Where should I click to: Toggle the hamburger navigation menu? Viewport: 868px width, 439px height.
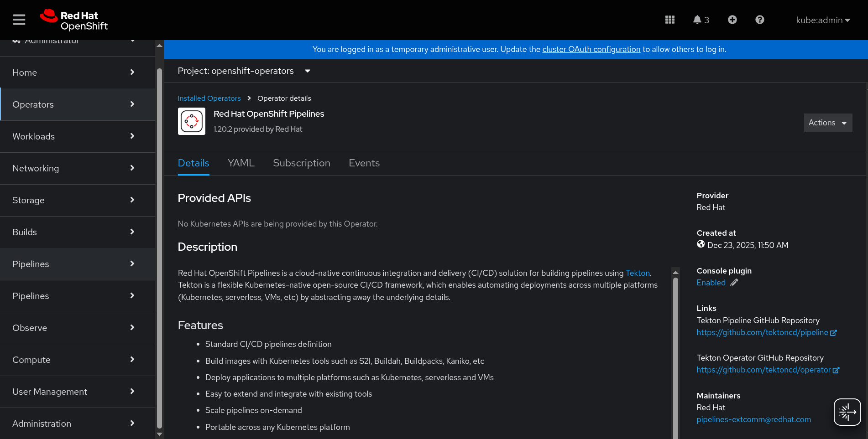19,20
